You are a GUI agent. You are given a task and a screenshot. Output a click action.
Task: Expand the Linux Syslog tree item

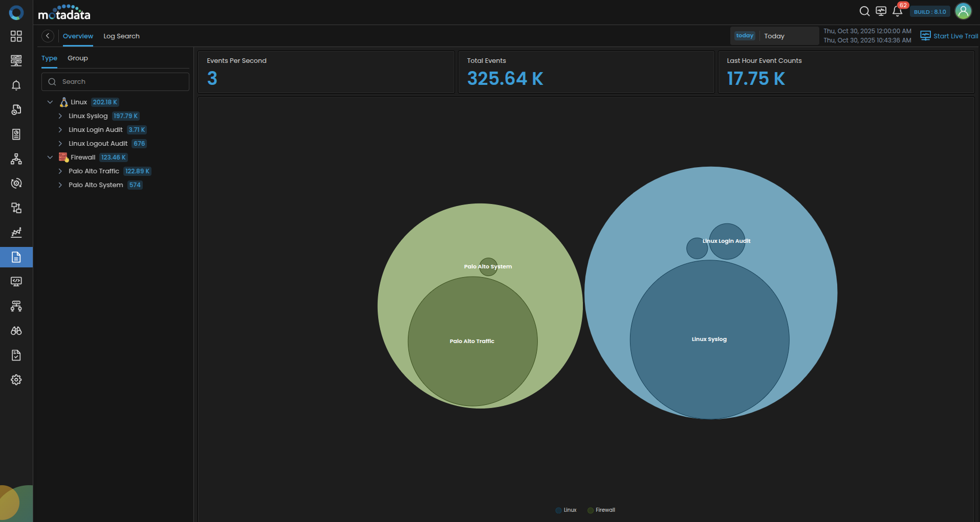60,116
